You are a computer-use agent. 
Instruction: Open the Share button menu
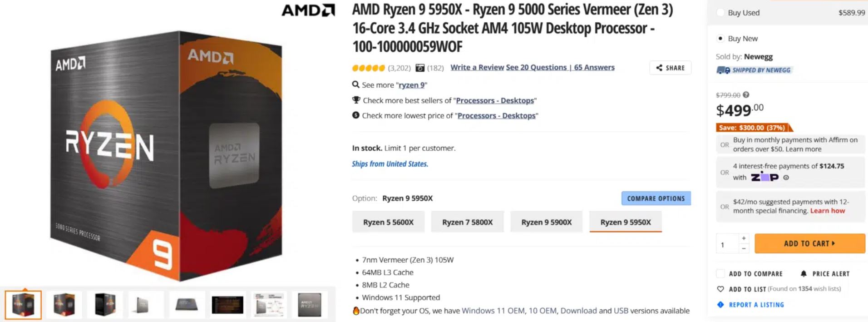pyautogui.click(x=670, y=68)
